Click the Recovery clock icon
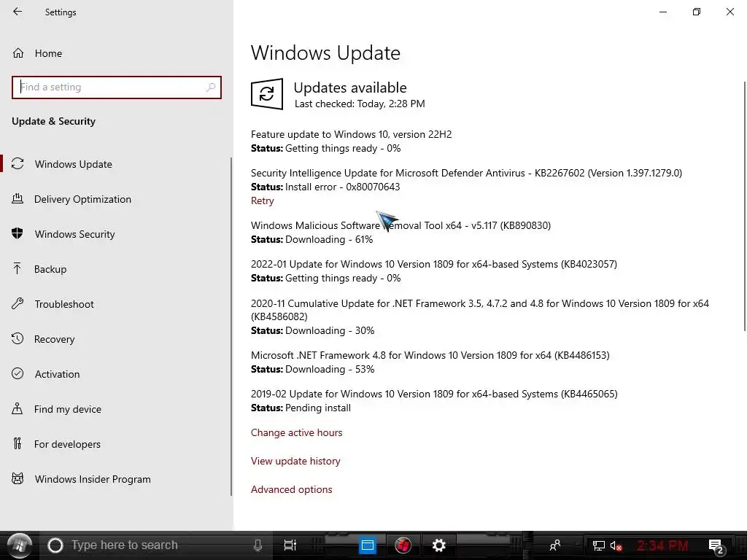The height and width of the screenshot is (560, 747). coord(18,338)
